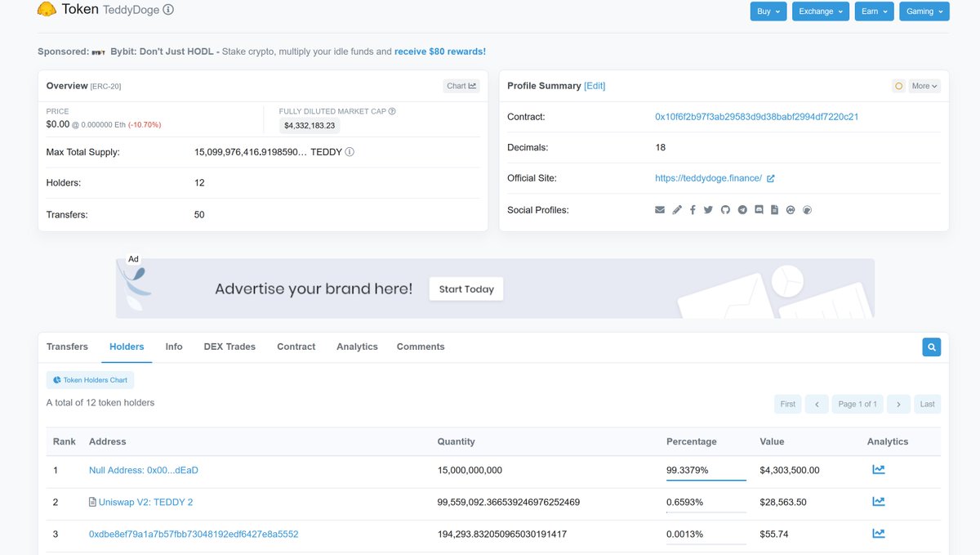
Task: Click the 0.6593% percentage bar
Action: click(x=706, y=512)
